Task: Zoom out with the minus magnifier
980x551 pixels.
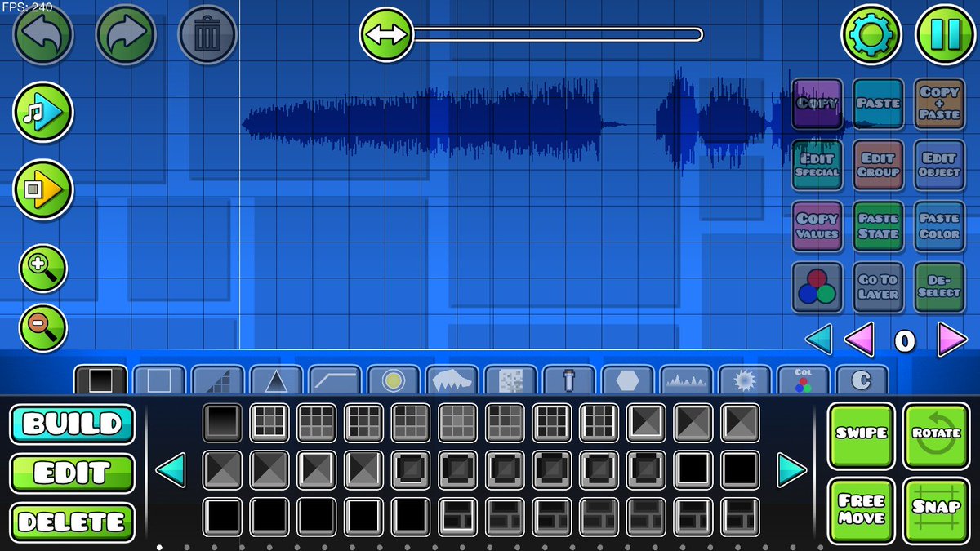Action: point(43,327)
